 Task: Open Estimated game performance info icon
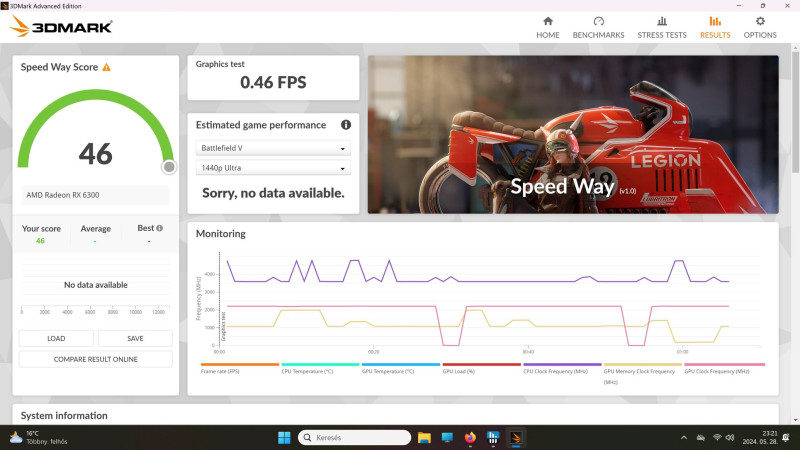click(x=345, y=124)
